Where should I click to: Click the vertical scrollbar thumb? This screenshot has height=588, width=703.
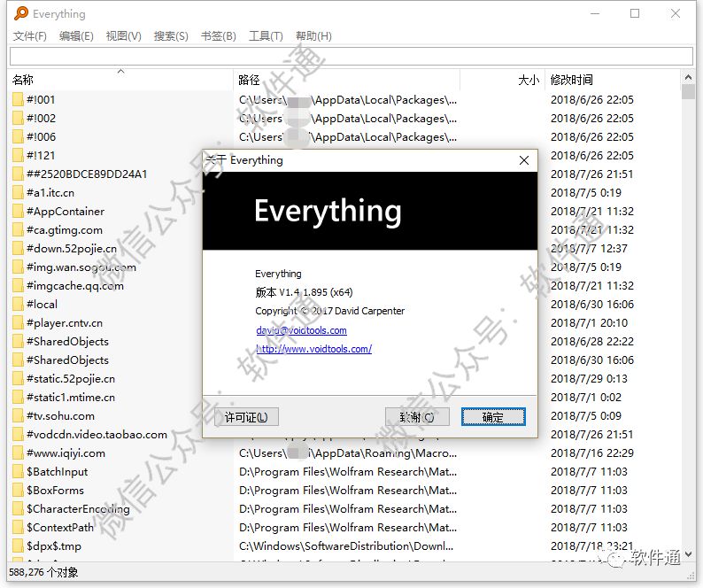coord(688,91)
